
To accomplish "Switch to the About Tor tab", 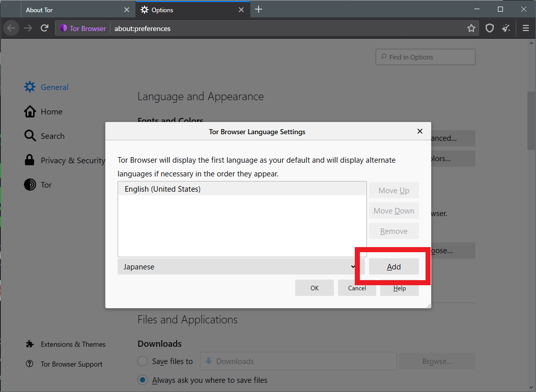I will (71, 10).
